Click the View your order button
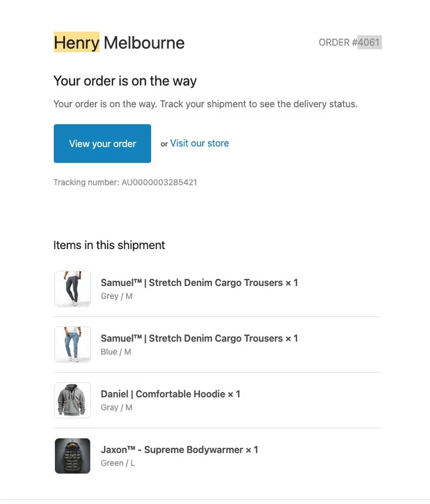430x504 pixels. pyautogui.click(x=102, y=143)
